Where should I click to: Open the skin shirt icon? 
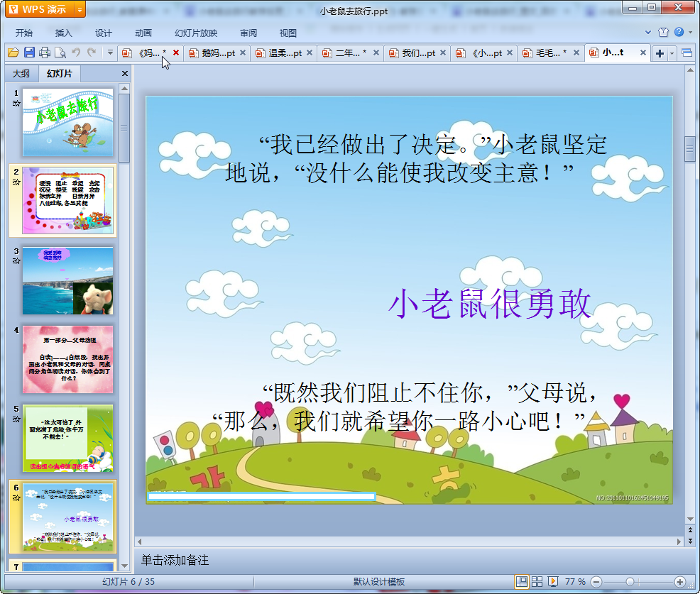coord(663,32)
